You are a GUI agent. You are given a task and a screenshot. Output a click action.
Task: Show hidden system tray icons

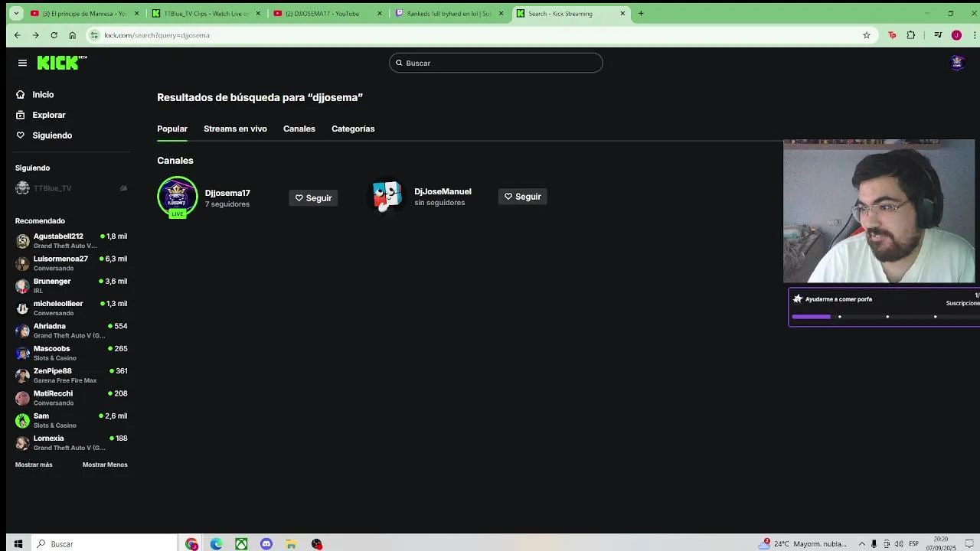(x=862, y=544)
